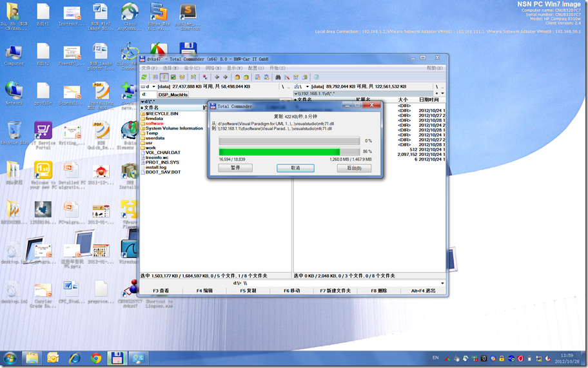
Task: Open Outlook from the taskbar
Action: tap(54, 358)
